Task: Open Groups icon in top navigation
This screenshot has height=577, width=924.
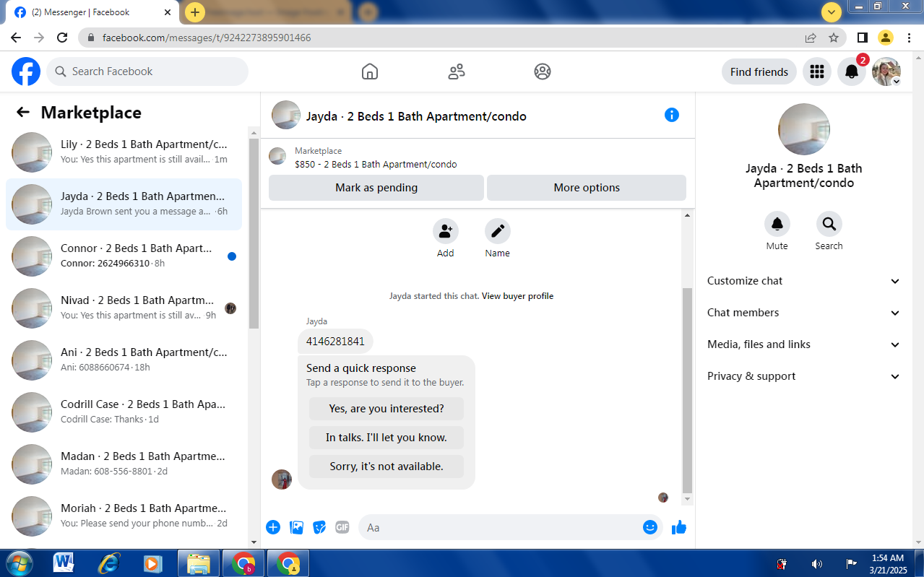Action: pyautogui.click(x=543, y=71)
